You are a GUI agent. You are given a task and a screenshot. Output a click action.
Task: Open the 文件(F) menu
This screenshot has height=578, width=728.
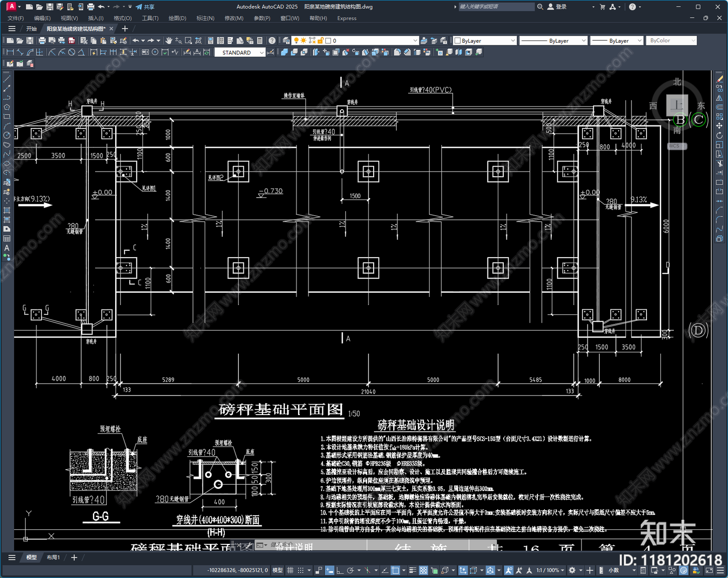tap(16, 18)
